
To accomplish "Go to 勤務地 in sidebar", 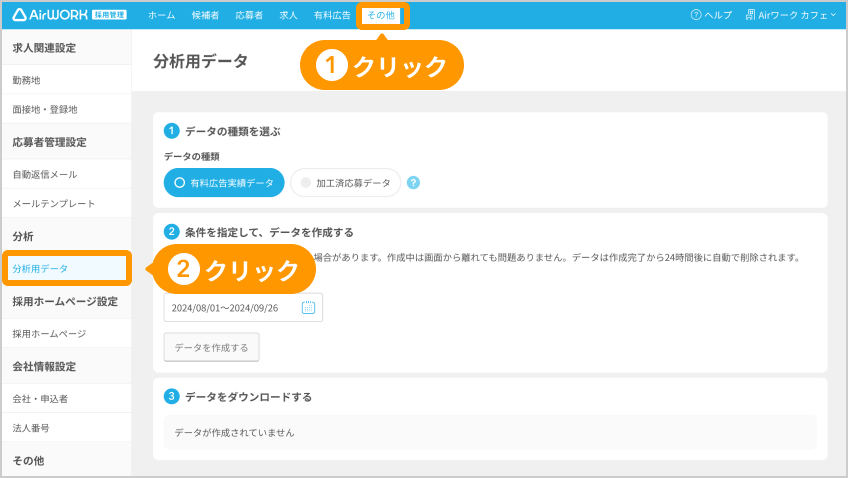I will [67, 80].
